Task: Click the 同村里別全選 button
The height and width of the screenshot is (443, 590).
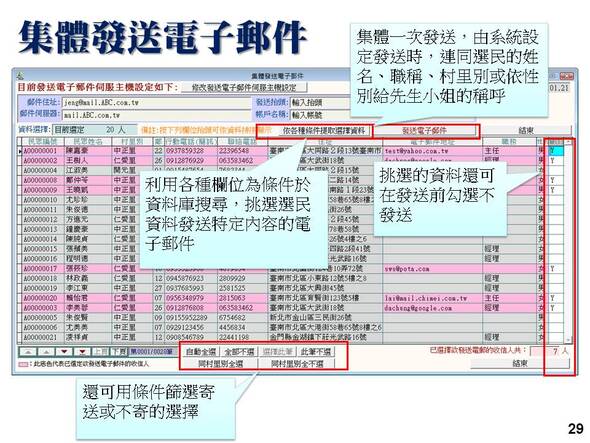Action: pos(220,364)
